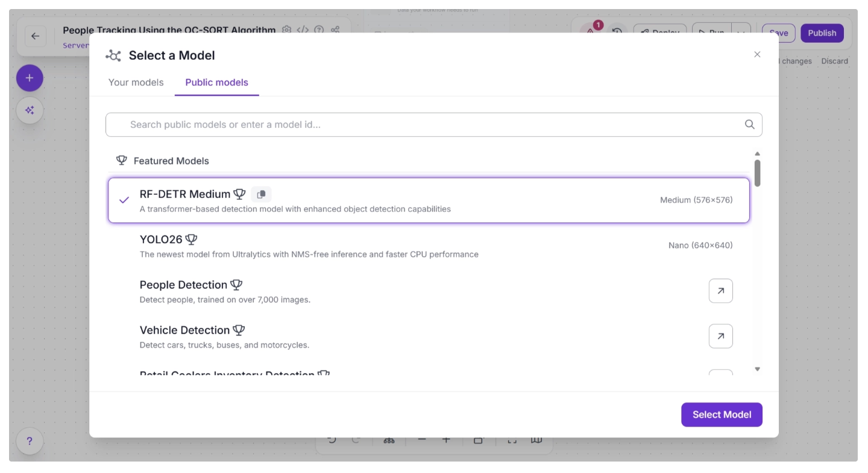Add a block with the purple plus button
Image resolution: width=868 pixels, height=473 pixels.
tap(30, 78)
